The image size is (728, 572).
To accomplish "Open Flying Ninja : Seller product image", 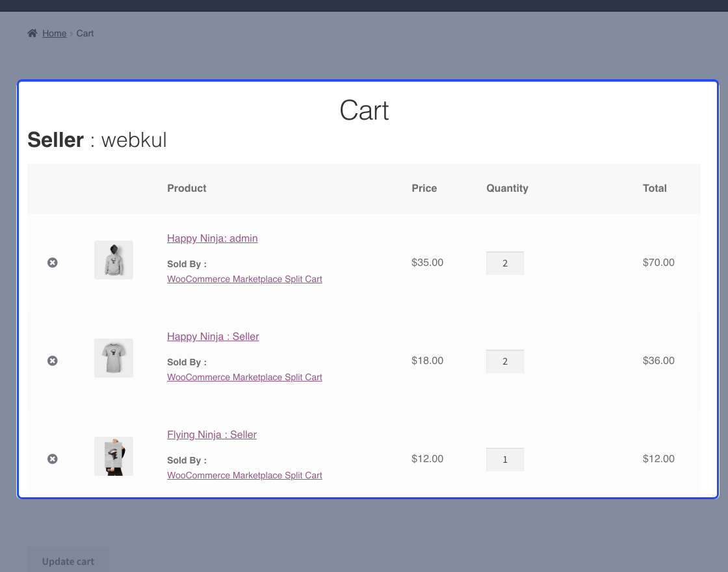I will click(x=114, y=456).
